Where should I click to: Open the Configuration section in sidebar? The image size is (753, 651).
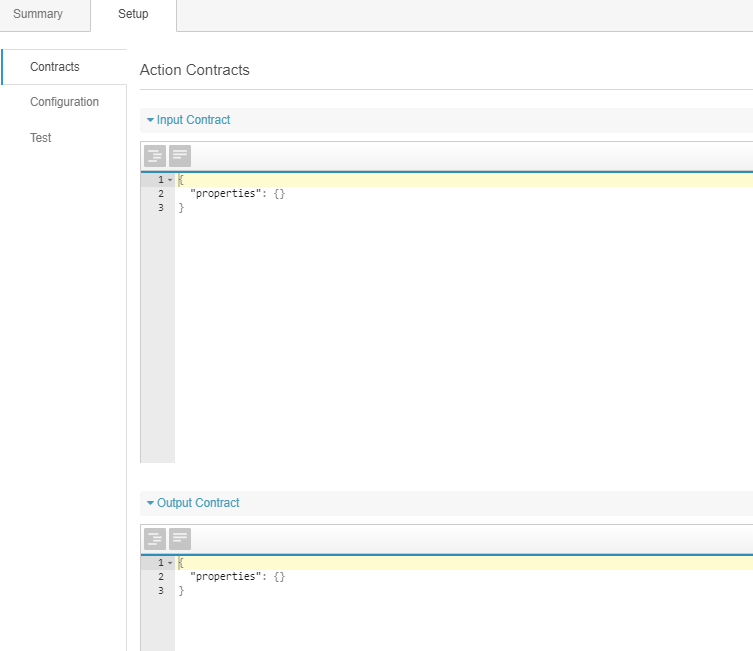(64, 102)
